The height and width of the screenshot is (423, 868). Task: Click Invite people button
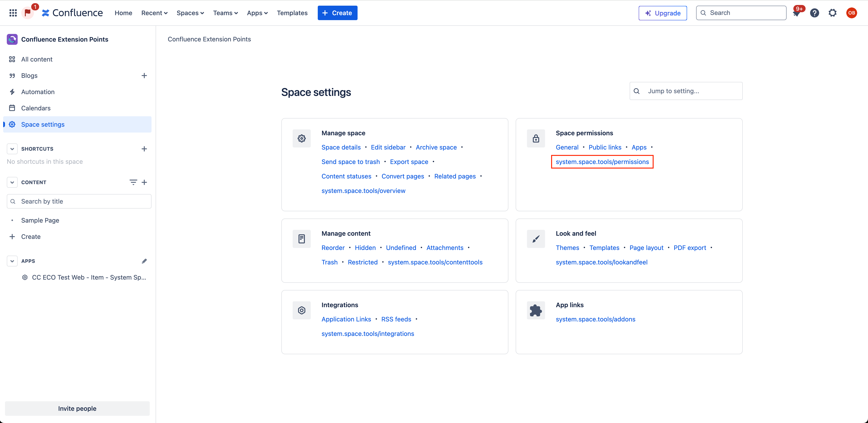pyautogui.click(x=77, y=408)
